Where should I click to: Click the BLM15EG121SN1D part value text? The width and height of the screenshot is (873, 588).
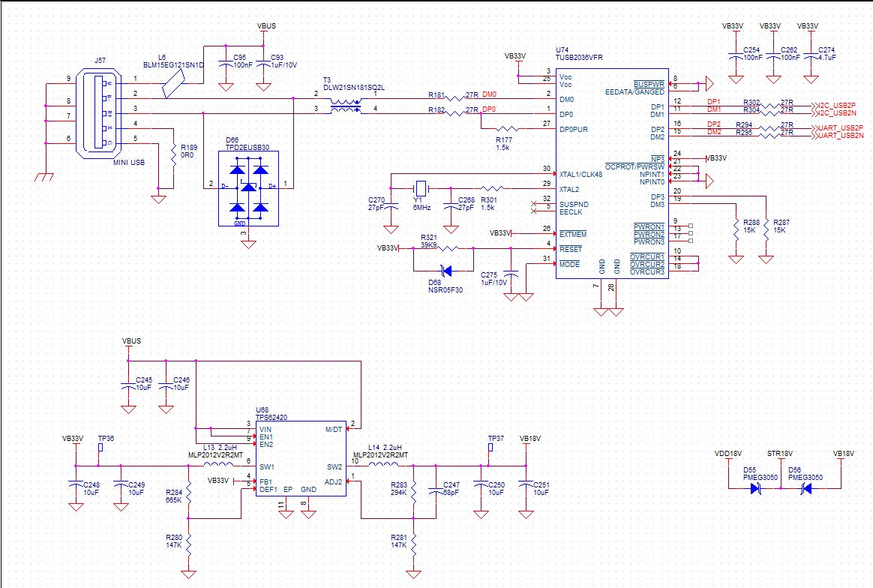coord(173,65)
